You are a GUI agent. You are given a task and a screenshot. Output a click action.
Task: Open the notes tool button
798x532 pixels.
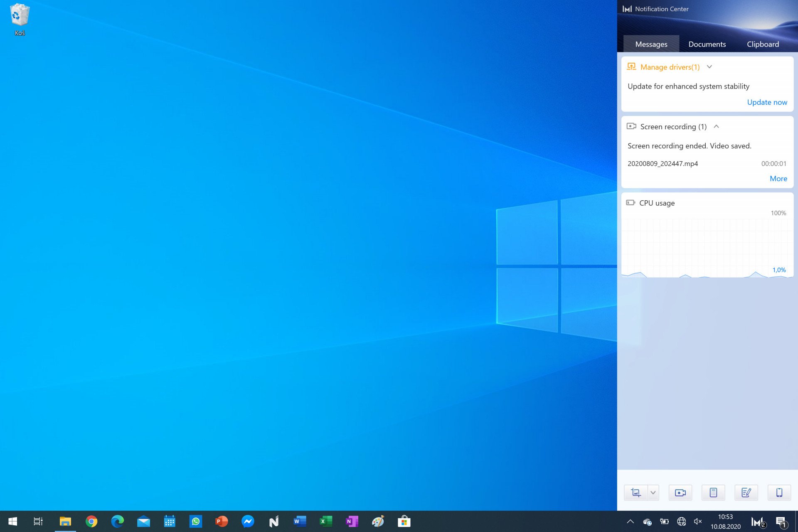(x=746, y=493)
